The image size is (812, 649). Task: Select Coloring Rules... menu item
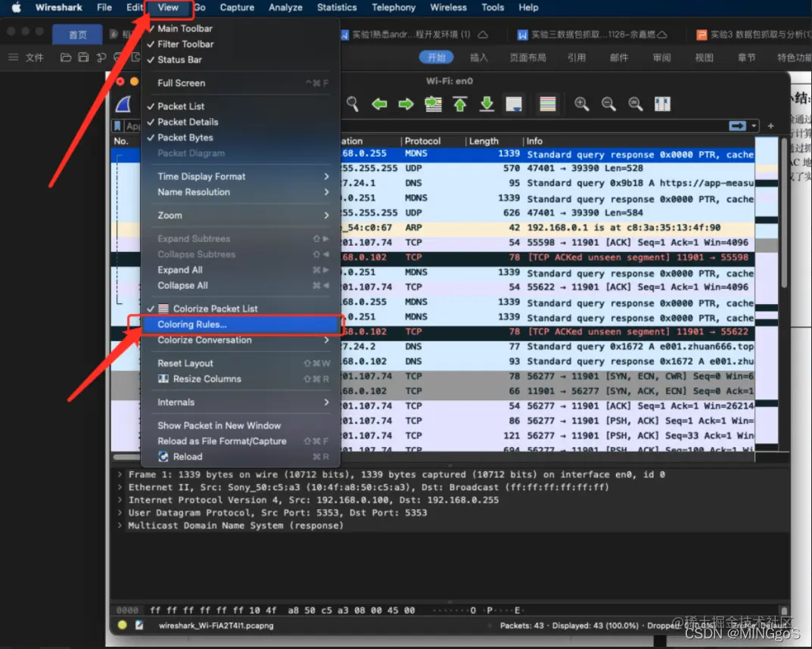[x=241, y=324]
